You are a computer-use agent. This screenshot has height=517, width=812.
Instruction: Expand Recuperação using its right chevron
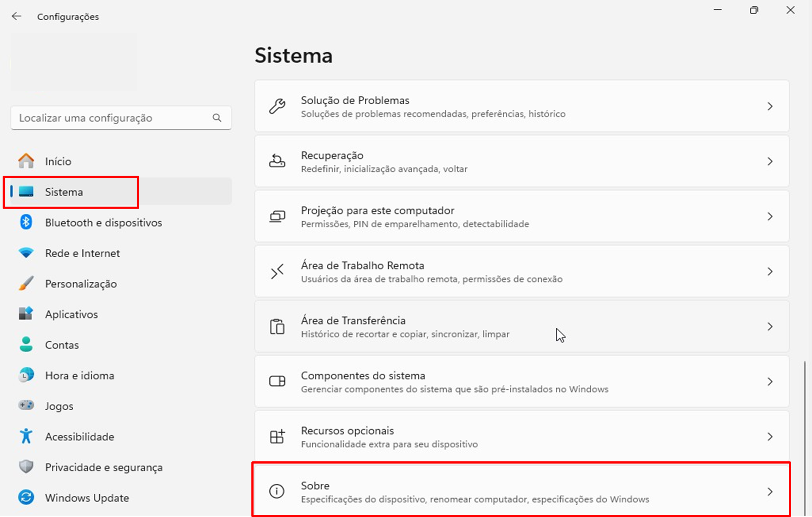(770, 161)
